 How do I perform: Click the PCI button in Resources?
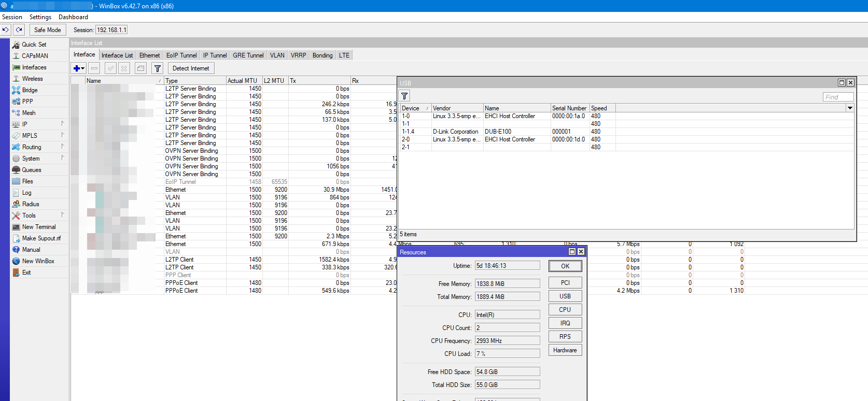pyautogui.click(x=565, y=283)
